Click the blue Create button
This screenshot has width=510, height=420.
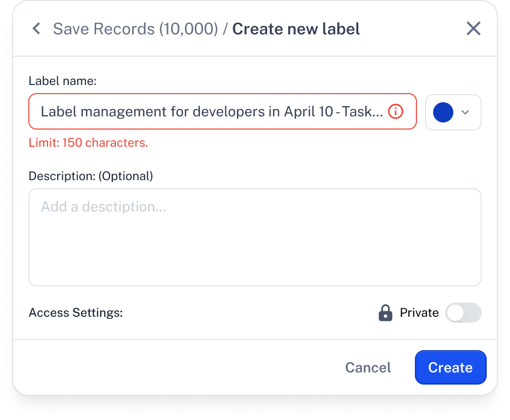point(450,367)
